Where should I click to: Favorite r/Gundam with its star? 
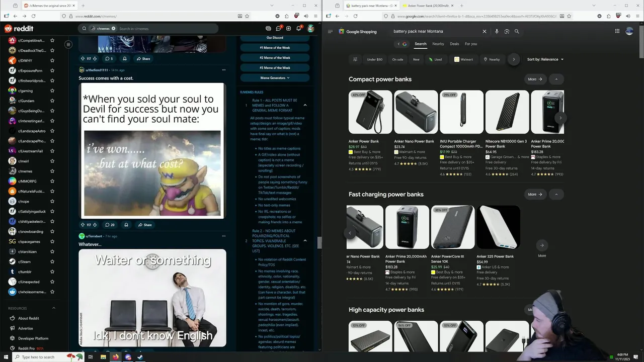click(52, 101)
